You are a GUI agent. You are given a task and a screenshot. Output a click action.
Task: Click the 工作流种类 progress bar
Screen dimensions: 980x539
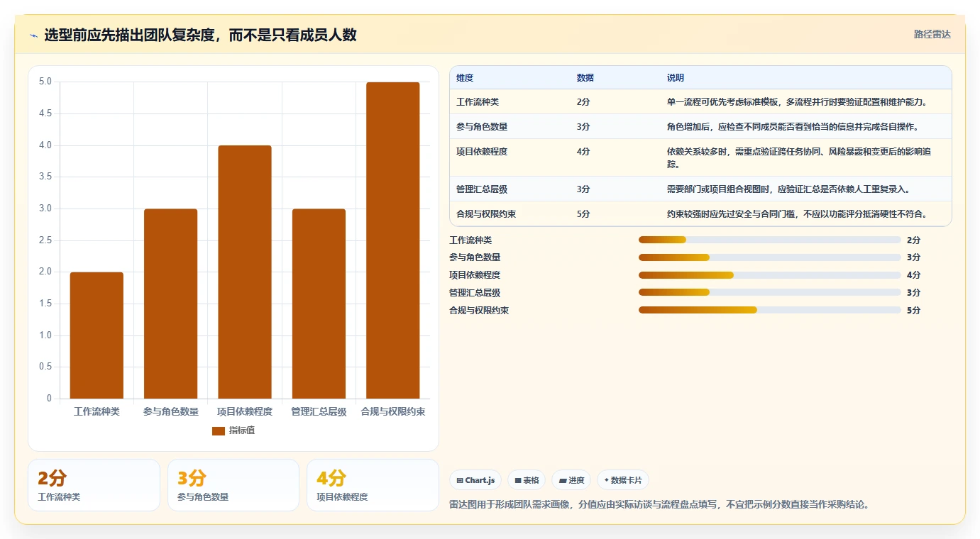[769, 240]
